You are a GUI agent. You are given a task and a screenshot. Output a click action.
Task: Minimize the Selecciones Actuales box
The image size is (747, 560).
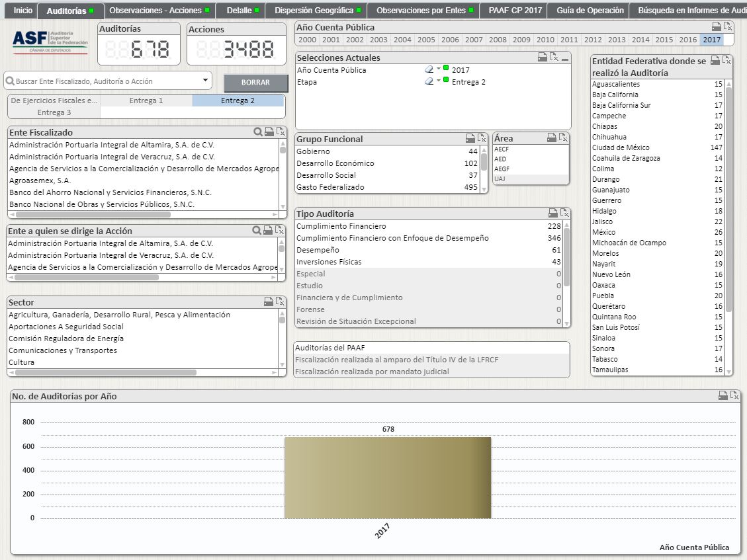(x=565, y=58)
